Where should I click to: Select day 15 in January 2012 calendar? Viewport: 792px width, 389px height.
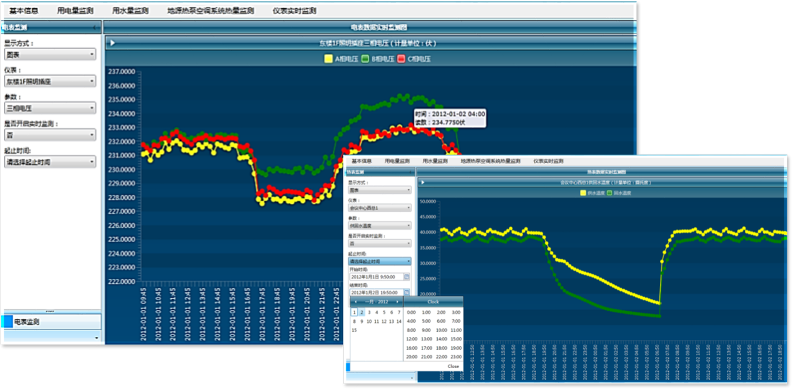coord(354,330)
